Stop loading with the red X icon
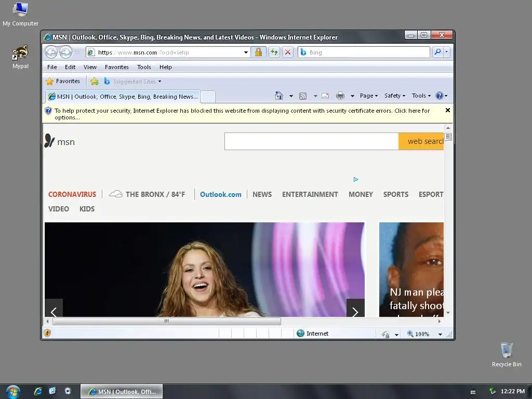The height and width of the screenshot is (399, 532). [288, 52]
